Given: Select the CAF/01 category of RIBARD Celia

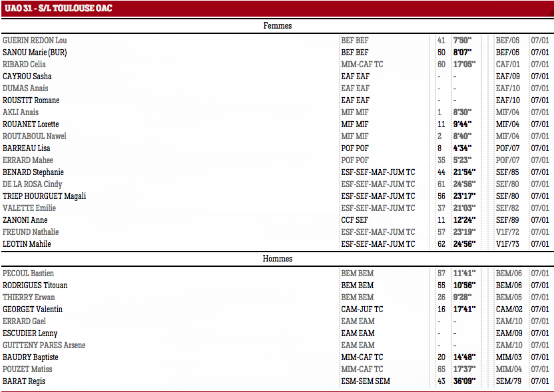Looking at the screenshot, I should click(507, 65).
